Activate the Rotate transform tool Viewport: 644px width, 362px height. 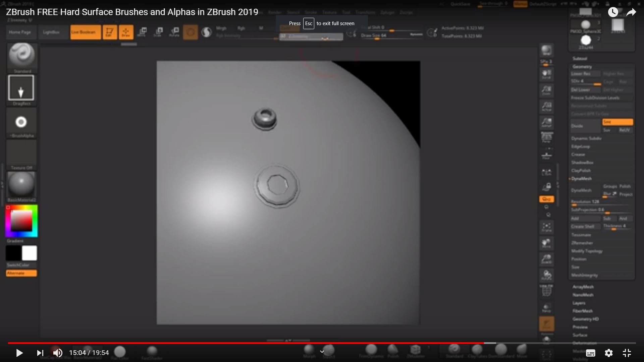pos(174,32)
